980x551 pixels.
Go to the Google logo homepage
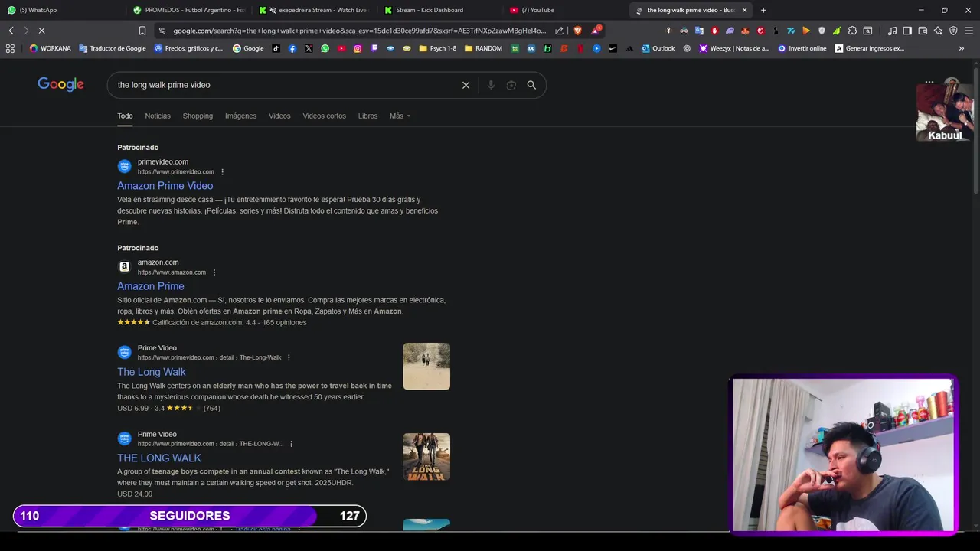(x=60, y=85)
